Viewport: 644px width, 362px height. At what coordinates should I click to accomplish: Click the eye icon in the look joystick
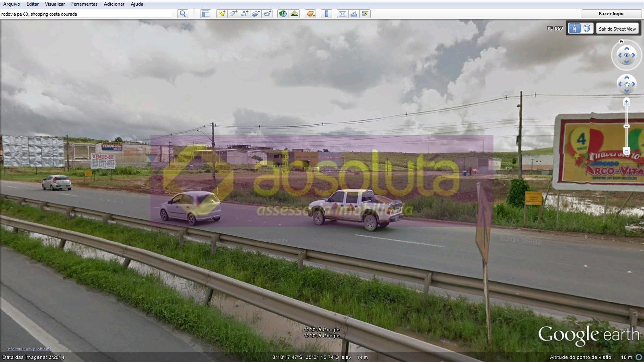pos(627,55)
